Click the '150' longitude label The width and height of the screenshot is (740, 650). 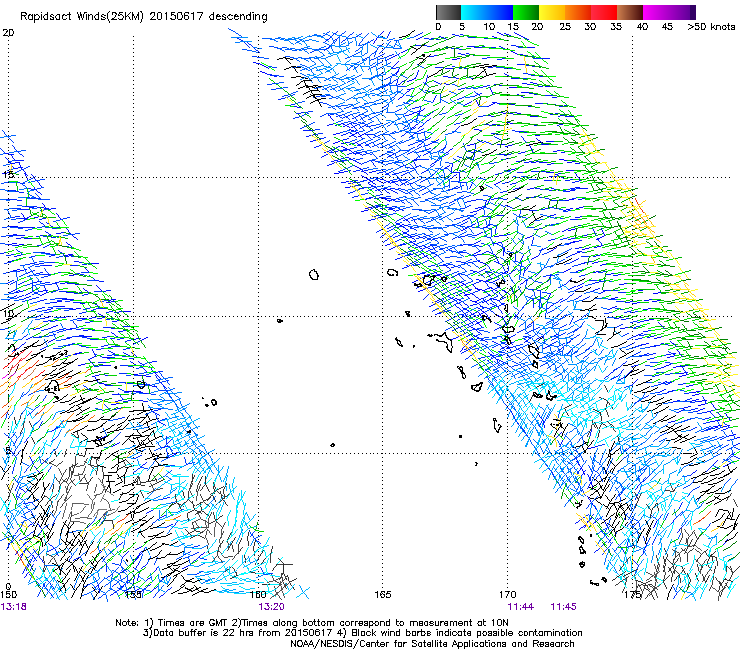click(x=8, y=594)
